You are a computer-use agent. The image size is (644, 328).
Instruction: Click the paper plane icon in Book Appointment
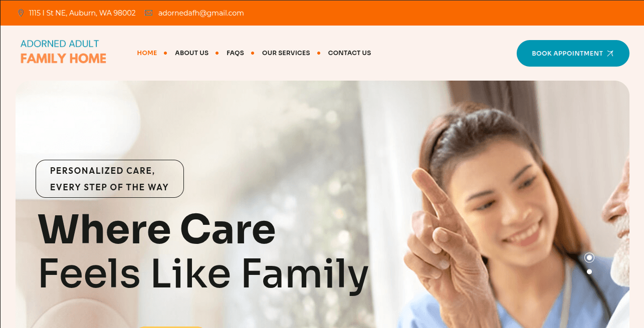pyautogui.click(x=610, y=53)
